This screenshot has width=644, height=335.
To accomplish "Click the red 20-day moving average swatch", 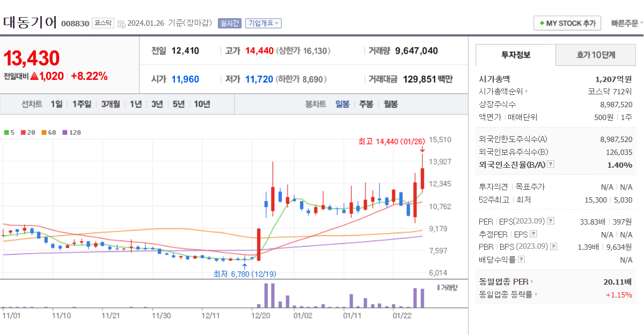I will (x=23, y=132).
